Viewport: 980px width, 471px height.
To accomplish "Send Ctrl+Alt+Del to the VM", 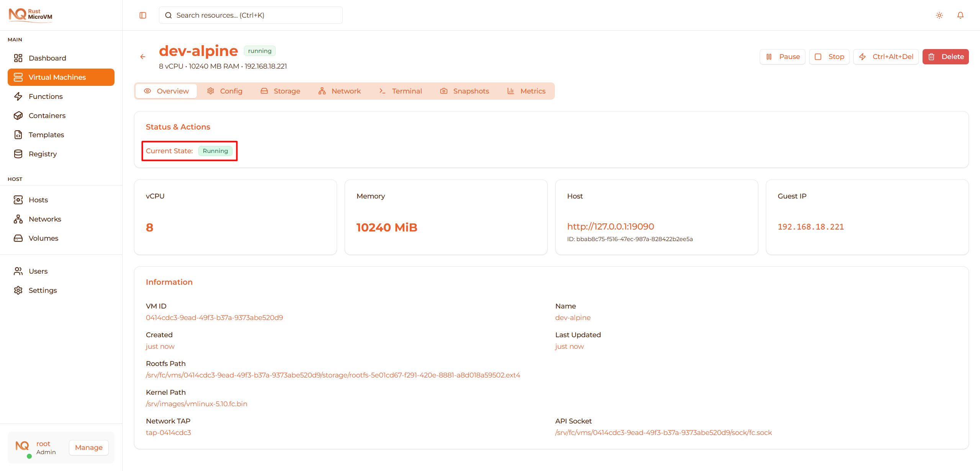I will coord(886,56).
